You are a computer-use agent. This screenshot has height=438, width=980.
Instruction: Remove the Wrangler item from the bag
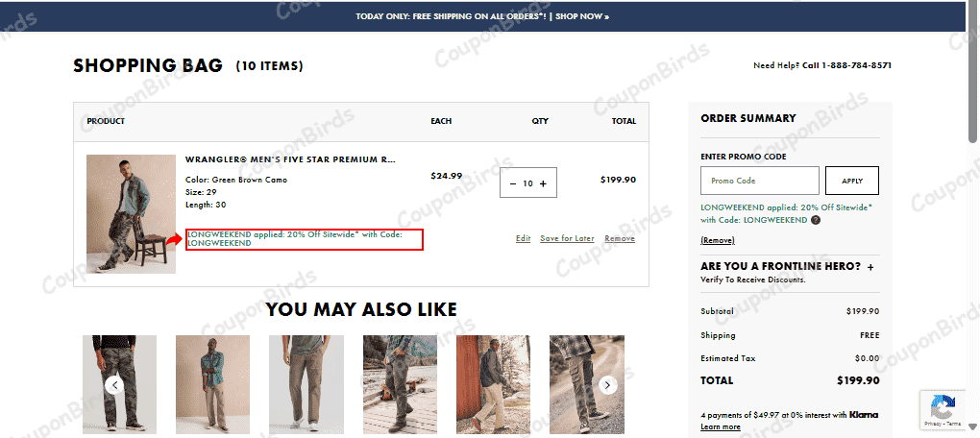tap(620, 238)
